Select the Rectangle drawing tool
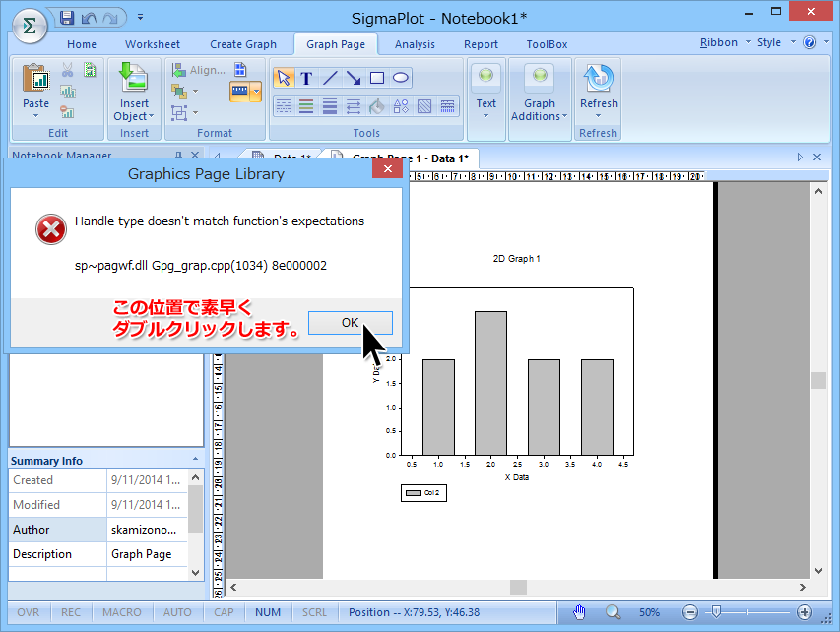Screen dimensions: 840x632 pos(377,78)
